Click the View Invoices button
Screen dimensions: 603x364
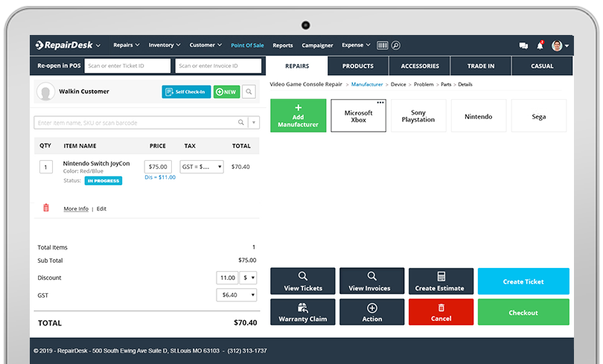point(372,281)
